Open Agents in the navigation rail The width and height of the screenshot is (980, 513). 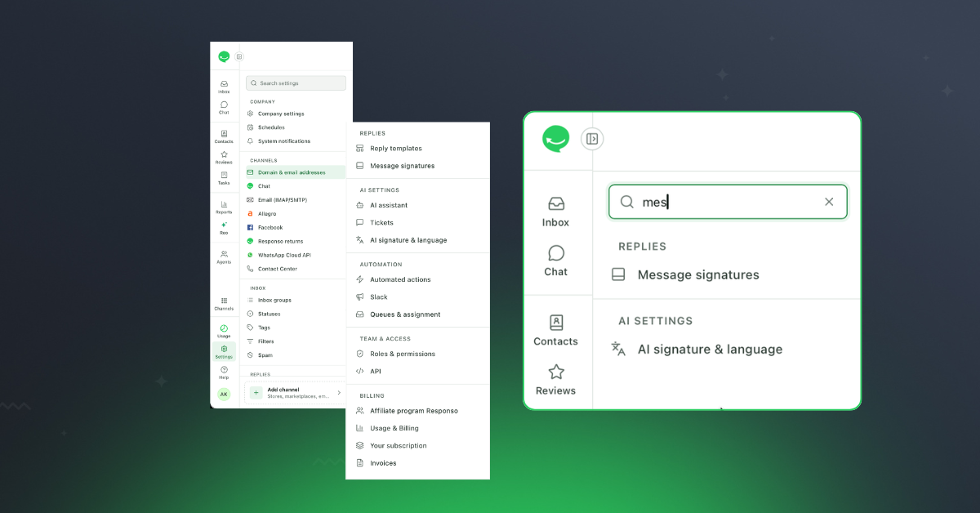224,257
